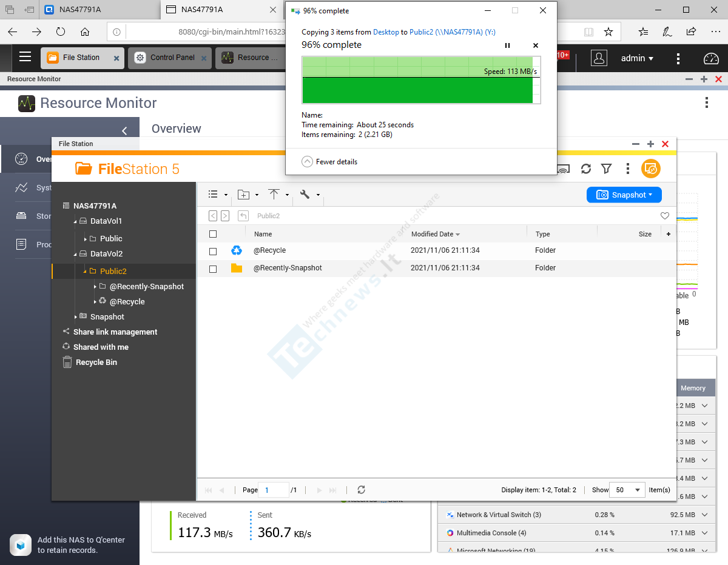This screenshot has width=728, height=565.
Task: Open the view mode dropdown in File Station
Action: click(x=217, y=195)
